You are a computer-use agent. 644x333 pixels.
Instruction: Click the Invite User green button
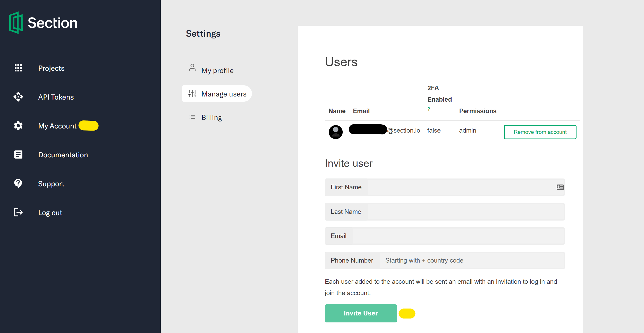pyautogui.click(x=360, y=313)
